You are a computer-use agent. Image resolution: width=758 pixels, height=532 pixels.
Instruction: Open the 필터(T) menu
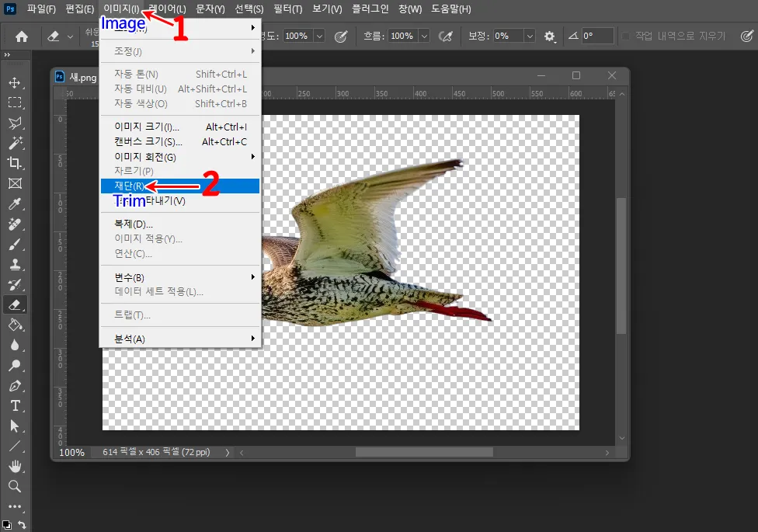(287, 9)
